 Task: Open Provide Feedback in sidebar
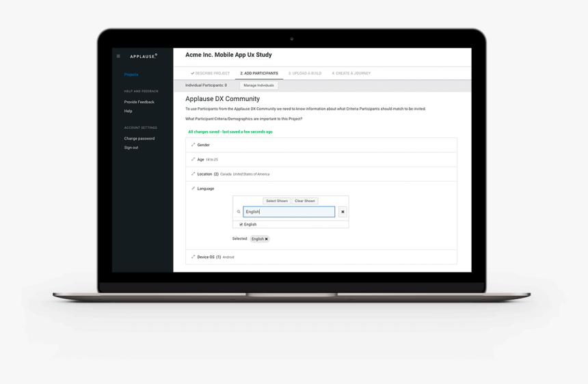point(139,102)
